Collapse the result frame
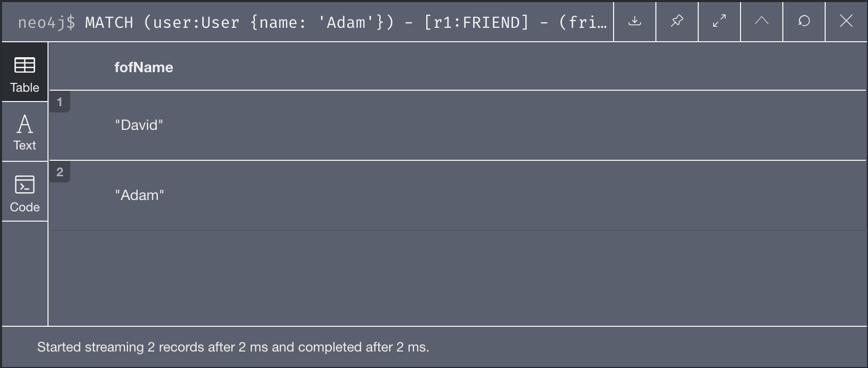Image resolution: width=868 pixels, height=368 pixels. [x=762, y=21]
